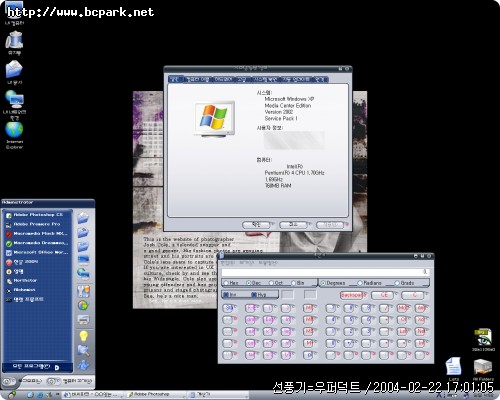Open the All Folders desktop icon
This screenshot has height=400, width=500.
(x=483, y=368)
